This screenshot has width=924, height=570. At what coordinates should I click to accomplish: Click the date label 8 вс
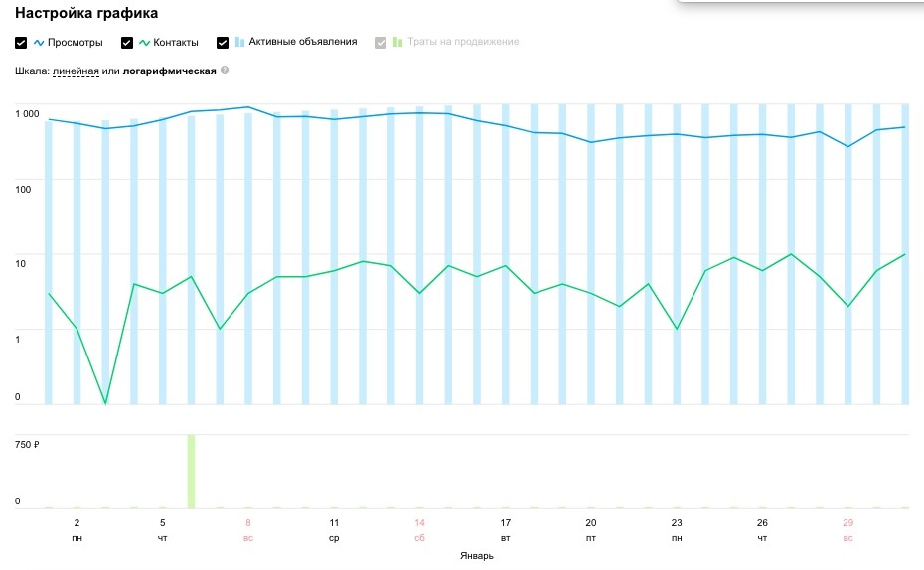248,529
